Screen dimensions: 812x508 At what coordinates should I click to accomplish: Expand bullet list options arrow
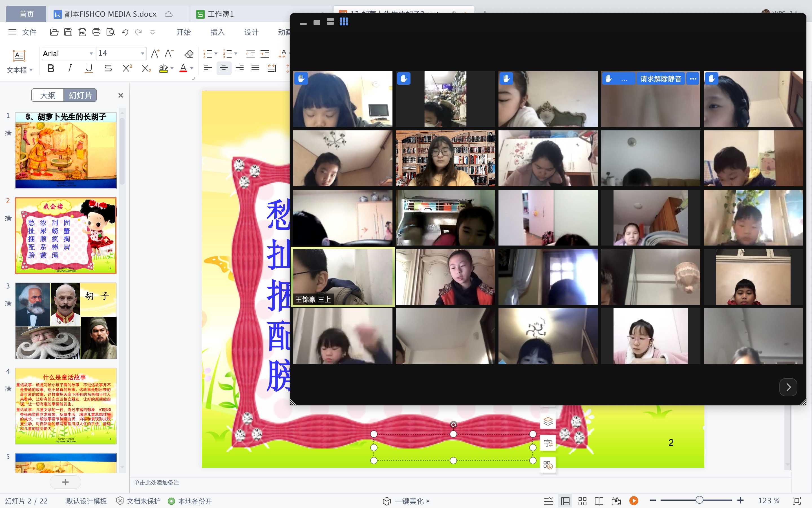(x=216, y=54)
